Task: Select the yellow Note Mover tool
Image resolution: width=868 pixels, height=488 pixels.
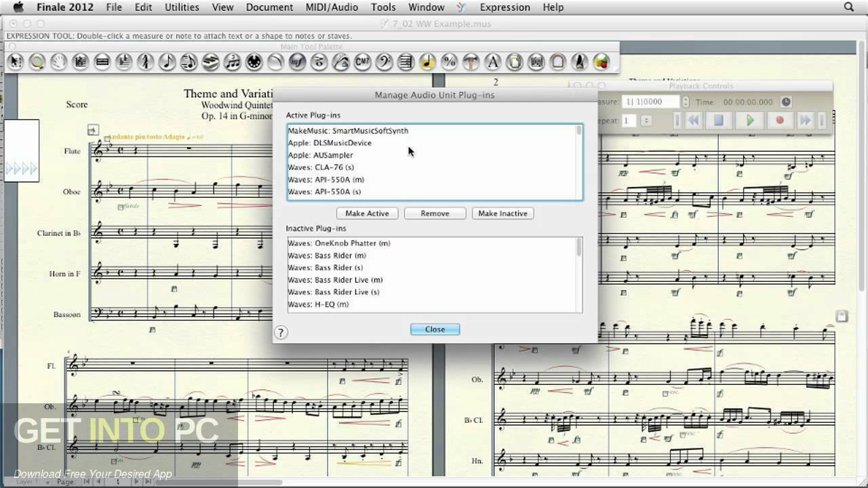Action: (427, 62)
